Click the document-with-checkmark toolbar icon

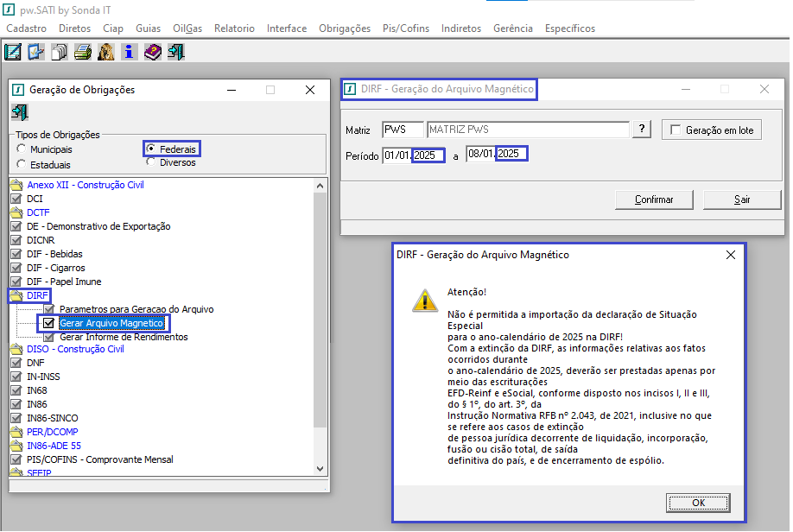tap(36, 52)
